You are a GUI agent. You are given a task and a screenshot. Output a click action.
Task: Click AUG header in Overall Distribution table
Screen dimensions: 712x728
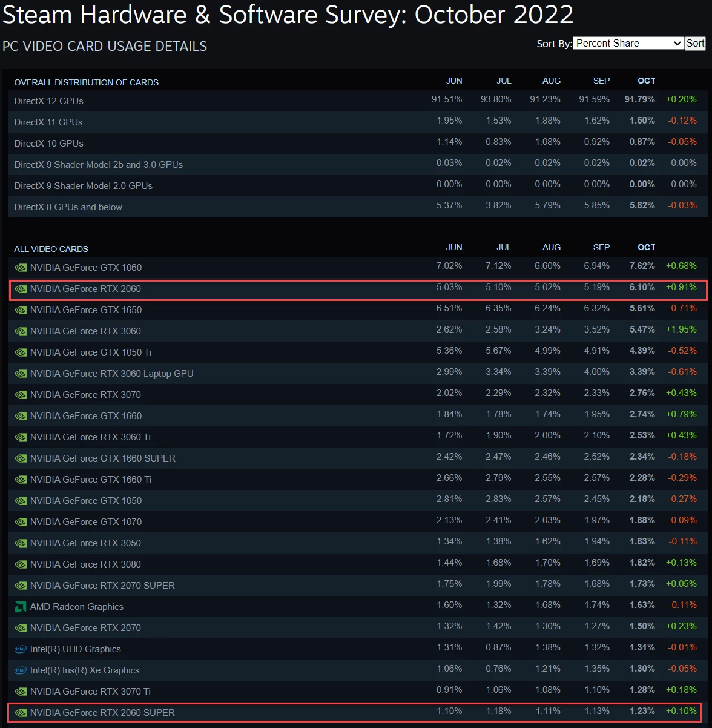pos(552,81)
